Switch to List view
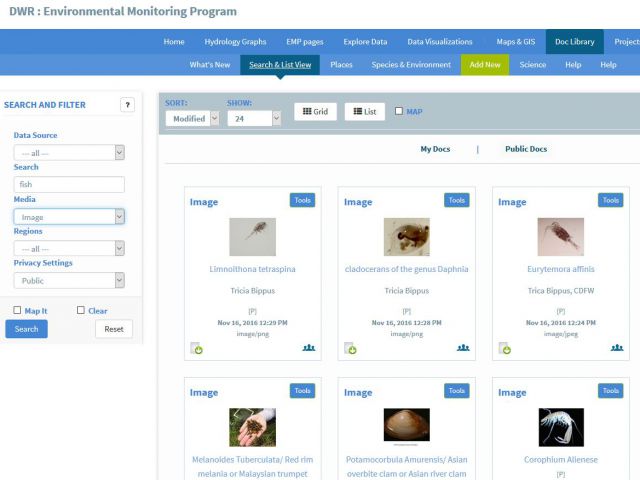Image resolution: width=640 pixels, height=480 pixels. click(365, 112)
